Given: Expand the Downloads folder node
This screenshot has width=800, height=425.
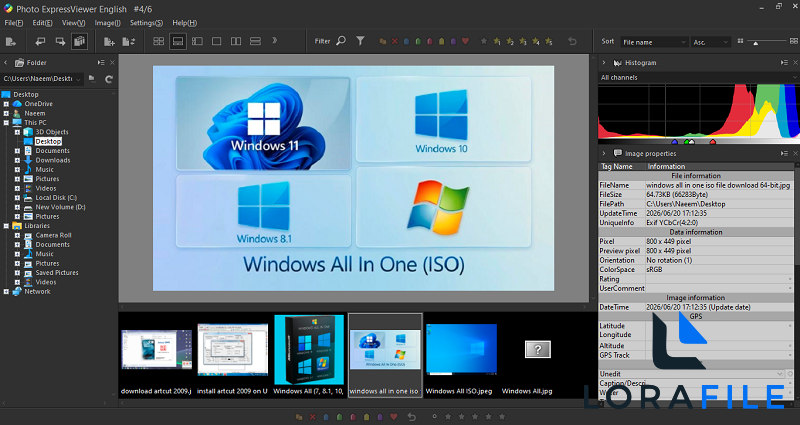Looking at the screenshot, I should click(17, 160).
